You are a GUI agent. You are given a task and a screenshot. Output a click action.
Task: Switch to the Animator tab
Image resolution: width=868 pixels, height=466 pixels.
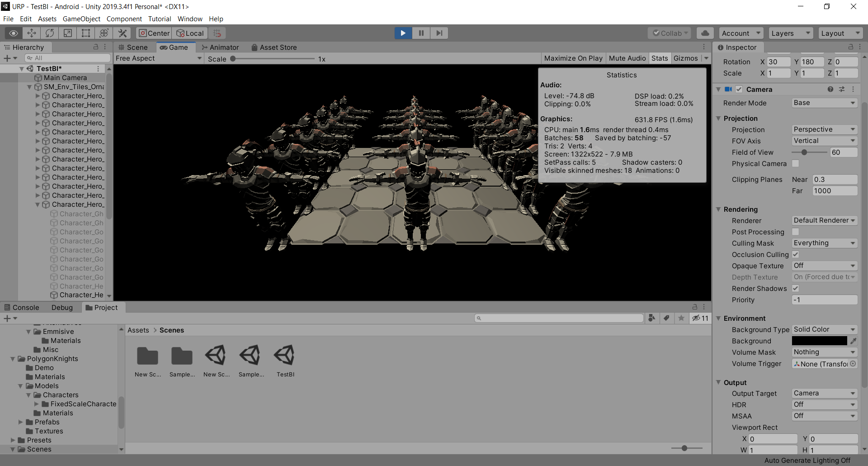(220, 48)
